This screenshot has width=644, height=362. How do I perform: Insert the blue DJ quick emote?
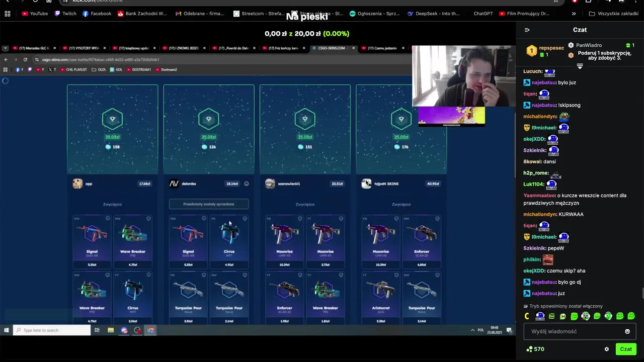[x=540, y=316]
